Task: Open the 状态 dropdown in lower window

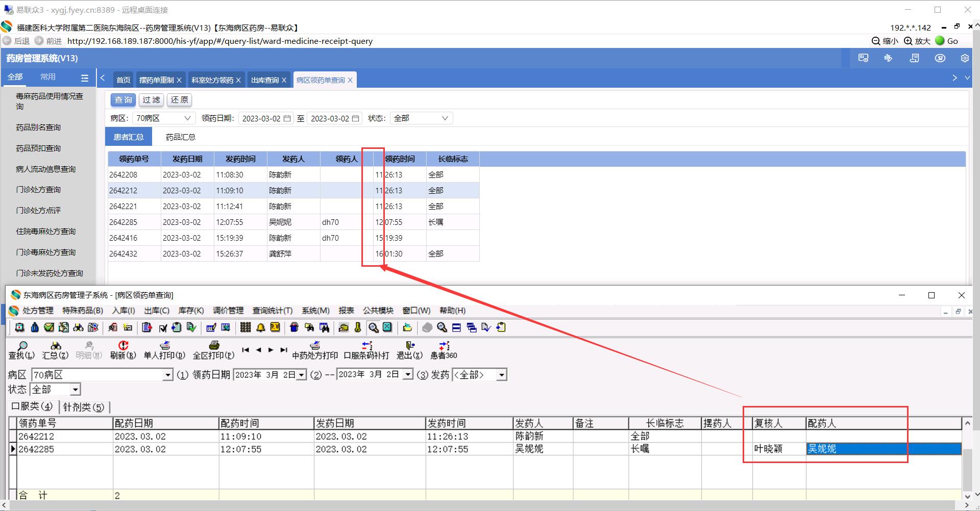Action: (x=75, y=390)
